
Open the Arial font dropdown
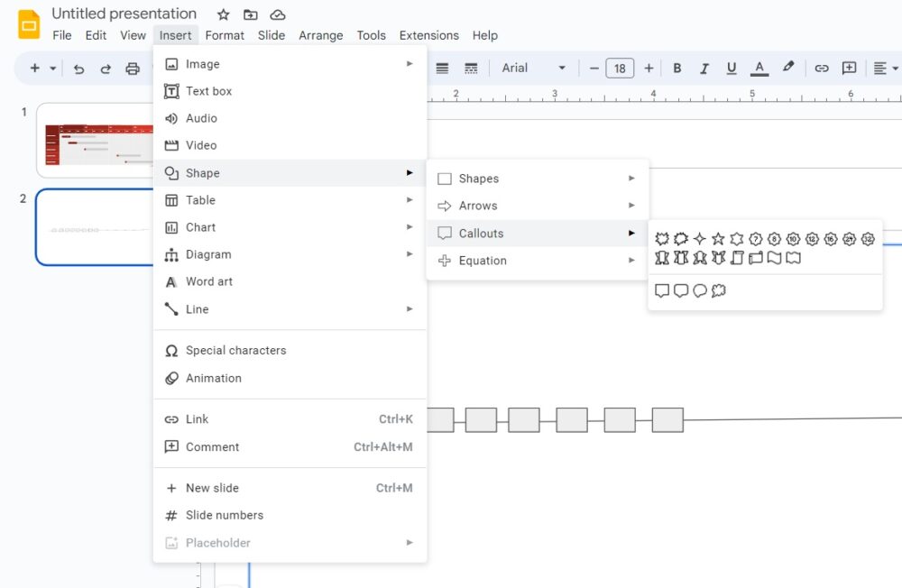[x=533, y=68]
